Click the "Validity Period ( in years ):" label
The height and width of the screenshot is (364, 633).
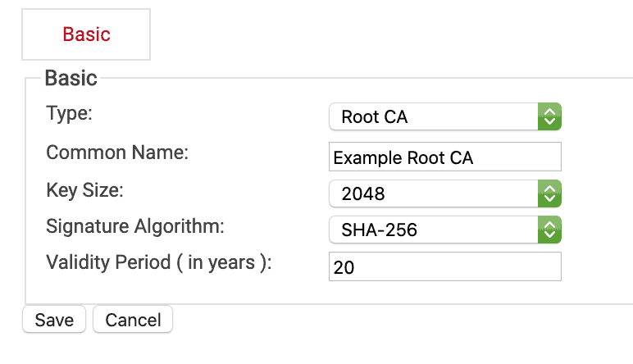158,263
